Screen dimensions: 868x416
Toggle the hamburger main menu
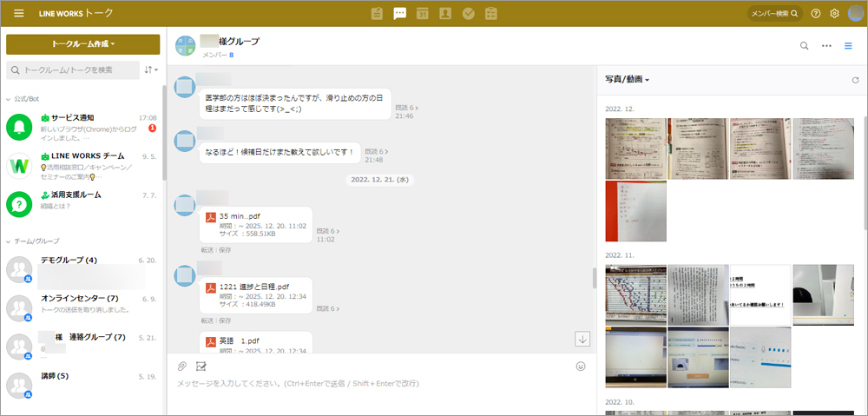click(x=19, y=13)
